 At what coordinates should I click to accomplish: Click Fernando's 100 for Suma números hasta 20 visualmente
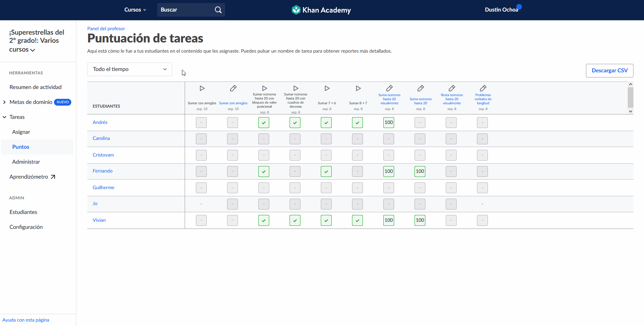tap(389, 171)
